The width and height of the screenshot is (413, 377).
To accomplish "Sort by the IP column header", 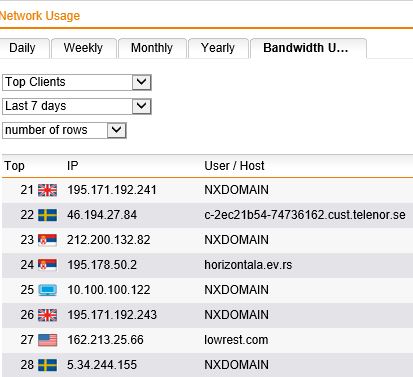I will tap(73, 166).
